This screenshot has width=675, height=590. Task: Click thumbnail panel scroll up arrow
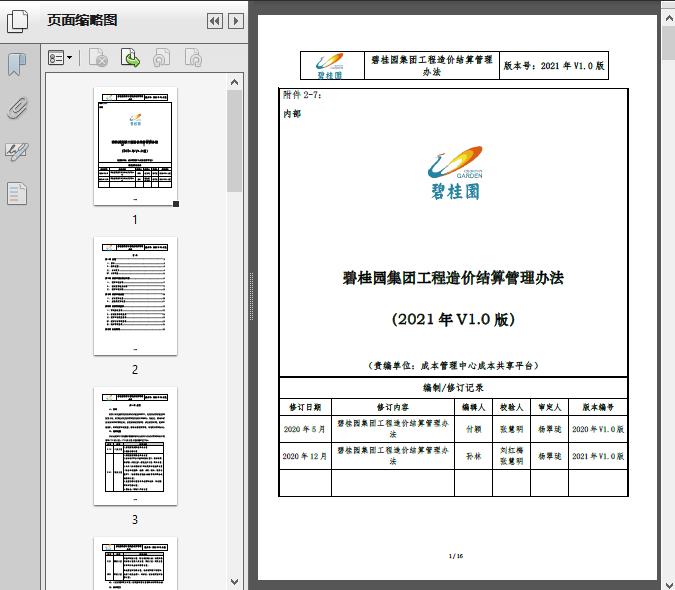coord(235,82)
